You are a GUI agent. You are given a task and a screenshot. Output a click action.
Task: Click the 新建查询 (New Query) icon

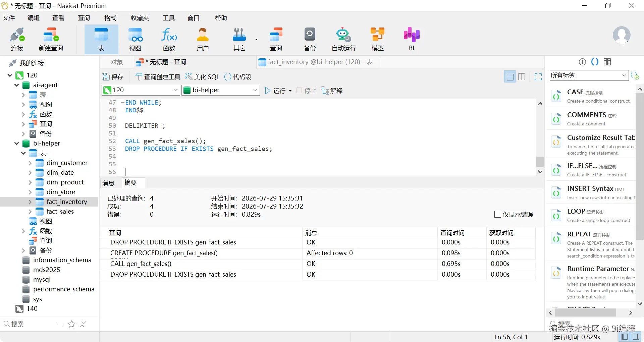tap(51, 39)
